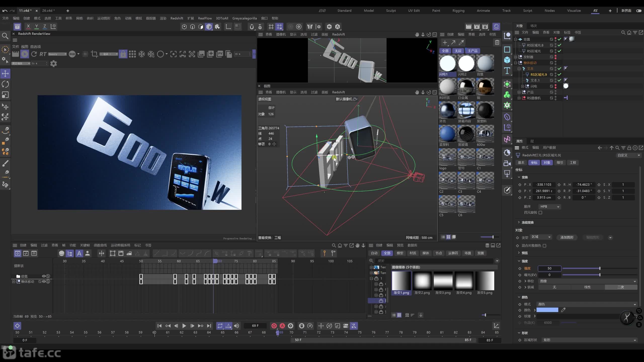Toggle the enable checkmark of RS区域光.9
644x362 pixels.
559,74
